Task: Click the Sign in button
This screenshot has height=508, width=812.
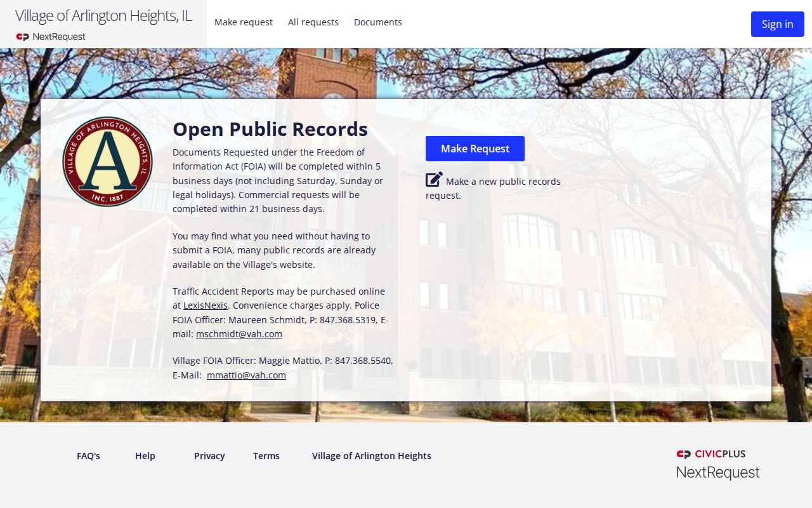Action: (778, 24)
